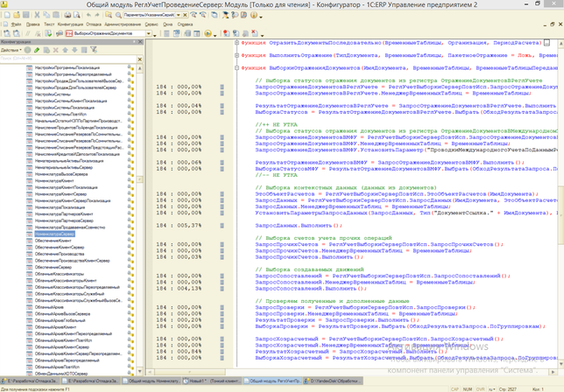Click the edit pencil icon in Configuration panel
564x392 pixels.
[36, 50]
